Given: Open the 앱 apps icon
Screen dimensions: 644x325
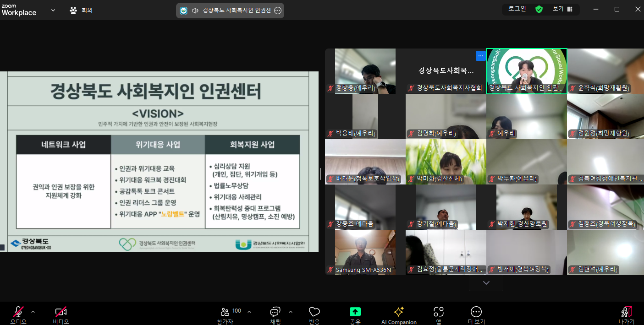Looking at the screenshot, I should pos(439,312).
